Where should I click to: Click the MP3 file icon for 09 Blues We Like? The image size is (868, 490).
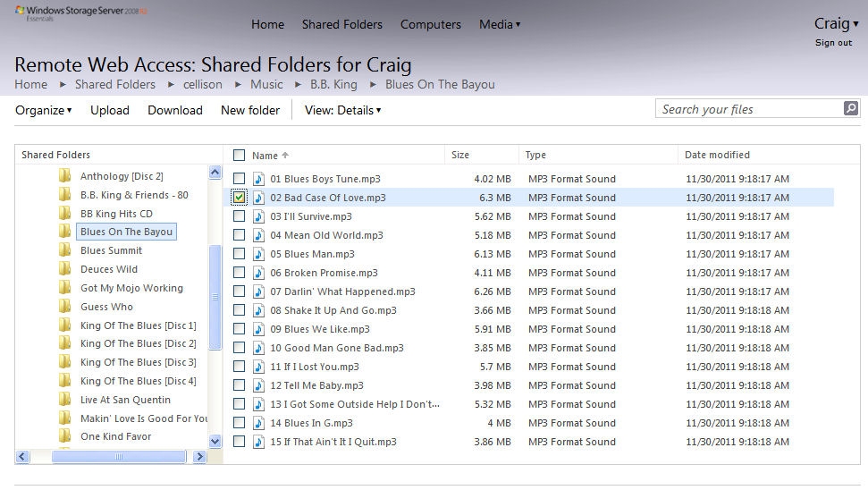coord(258,329)
